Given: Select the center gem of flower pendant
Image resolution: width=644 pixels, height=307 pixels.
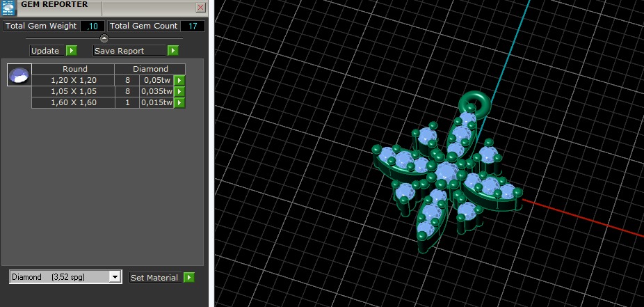Looking at the screenshot, I should point(447,171).
